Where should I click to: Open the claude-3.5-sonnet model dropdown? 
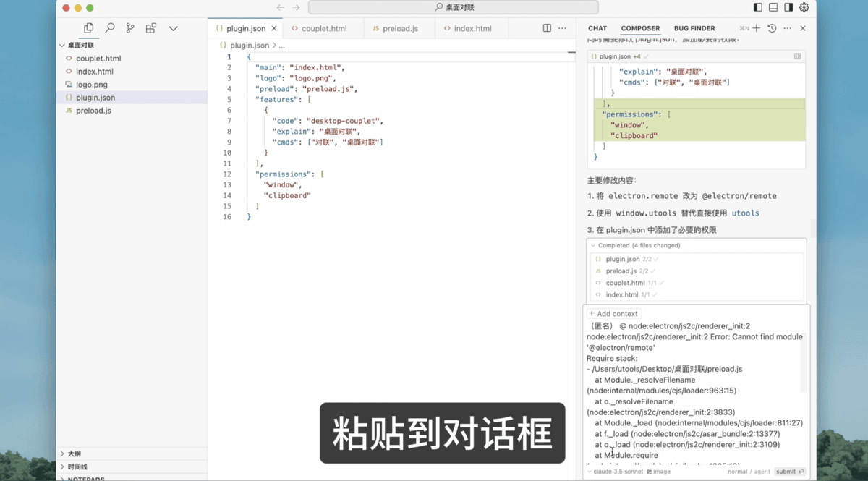click(x=616, y=472)
